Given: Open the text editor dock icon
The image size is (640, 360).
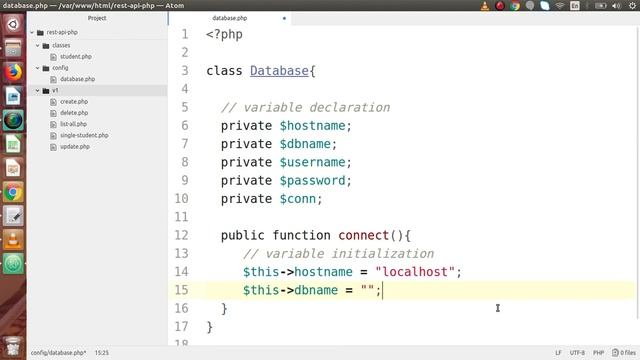Looking at the screenshot, I should click(13, 216).
